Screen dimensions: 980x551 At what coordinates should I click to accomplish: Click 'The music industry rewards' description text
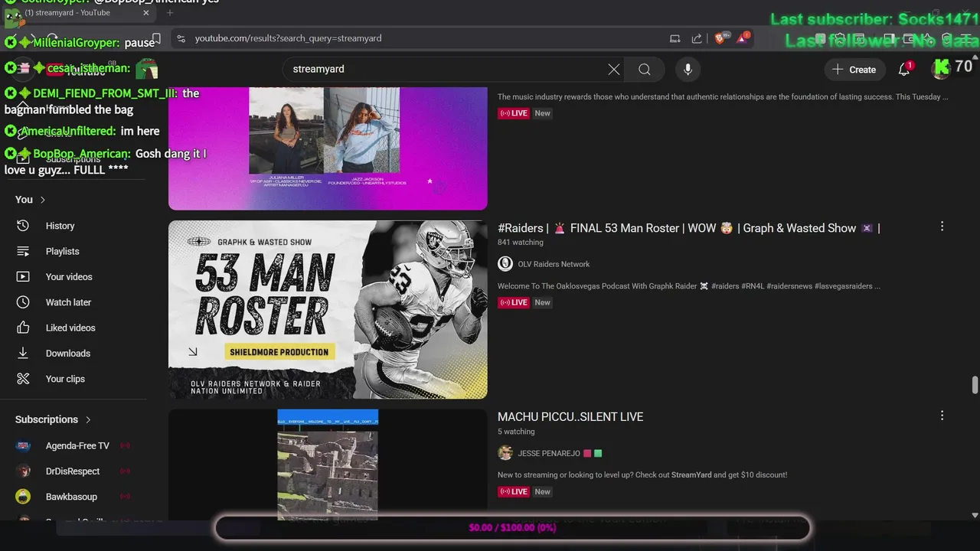723,97
